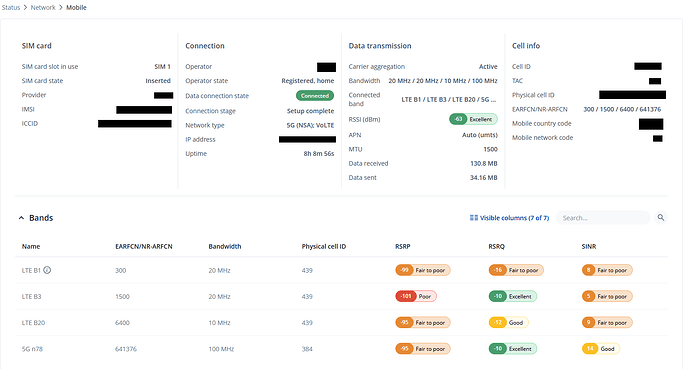This screenshot has height=369, width=690.
Task: Click Network type 5G (NSA); VoLTE
Action: [x=310, y=125]
